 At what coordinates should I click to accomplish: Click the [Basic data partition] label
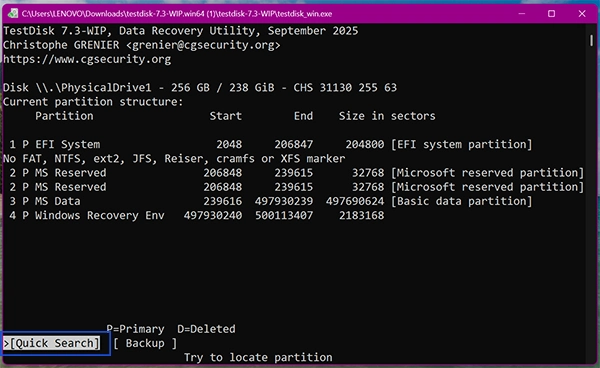coord(461,201)
